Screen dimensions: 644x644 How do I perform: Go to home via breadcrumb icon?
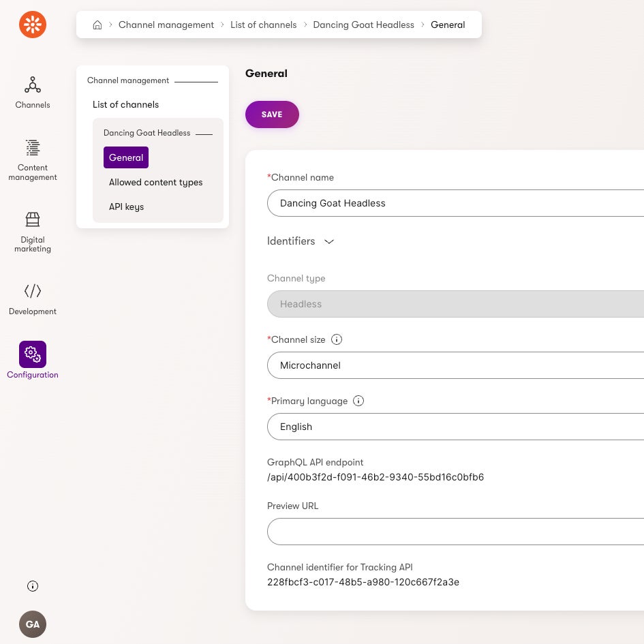tap(97, 25)
